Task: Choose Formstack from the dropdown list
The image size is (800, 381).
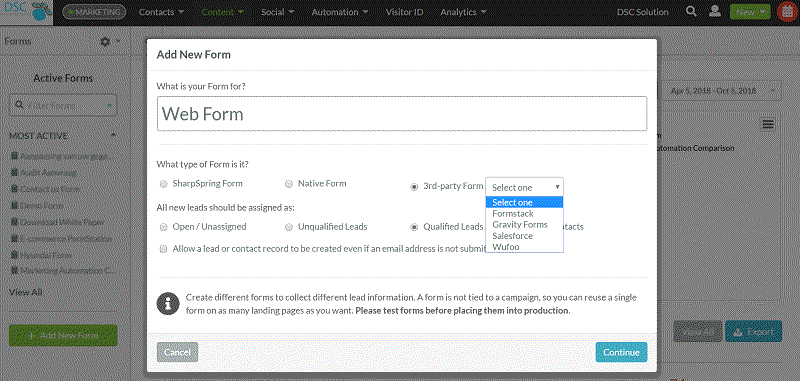Action: point(524,214)
